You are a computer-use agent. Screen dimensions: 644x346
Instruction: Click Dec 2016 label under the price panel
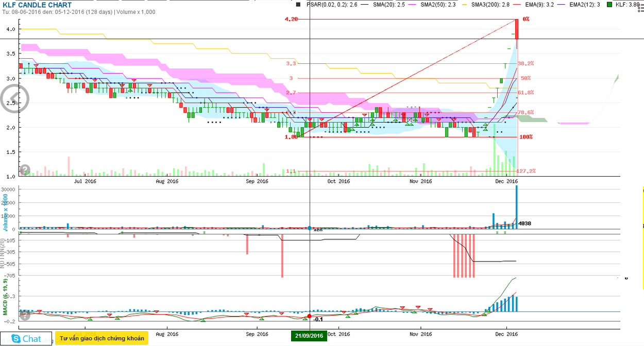pyautogui.click(x=506, y=181)
